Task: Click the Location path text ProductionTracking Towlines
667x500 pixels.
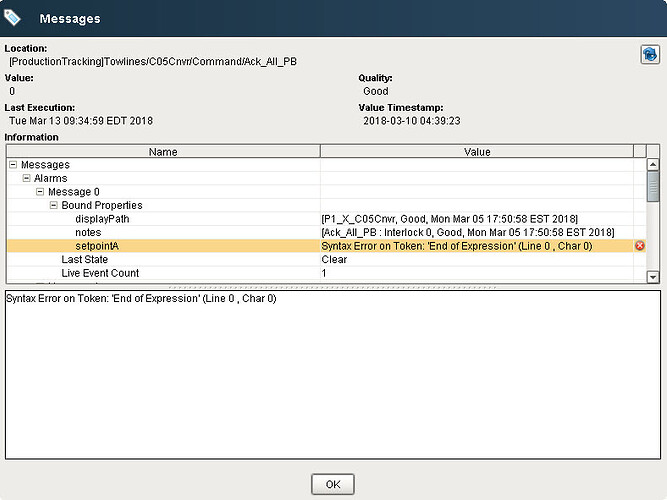Action: tap(153, 62)
